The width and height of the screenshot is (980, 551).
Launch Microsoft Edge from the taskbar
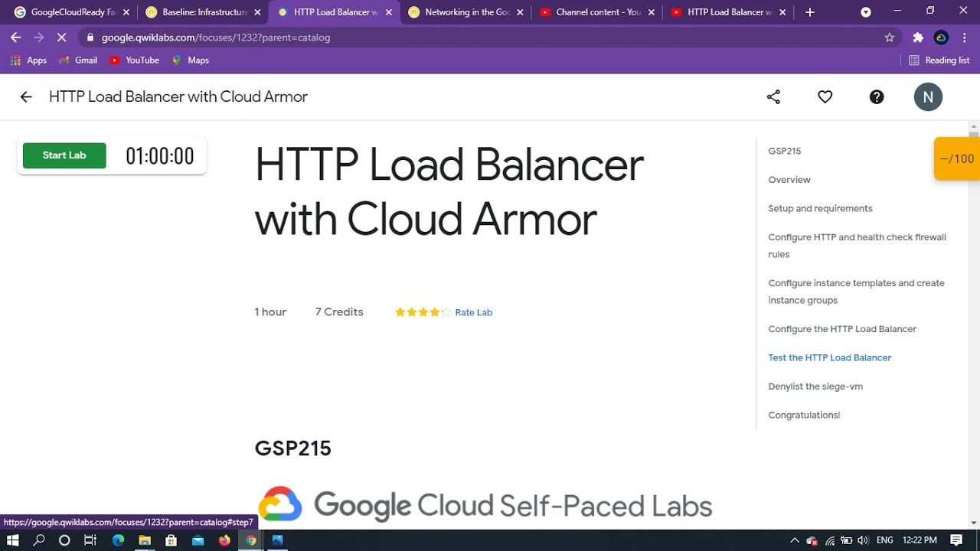pos(118,540)
